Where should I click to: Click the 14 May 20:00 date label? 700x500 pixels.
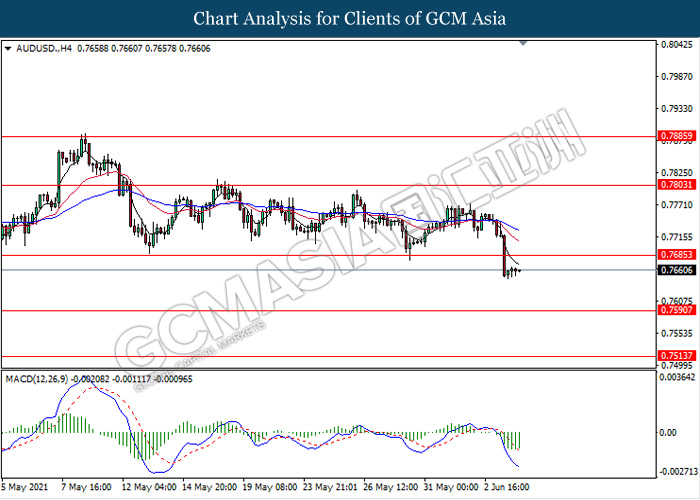pyautogui.click(x=209, y=487)
